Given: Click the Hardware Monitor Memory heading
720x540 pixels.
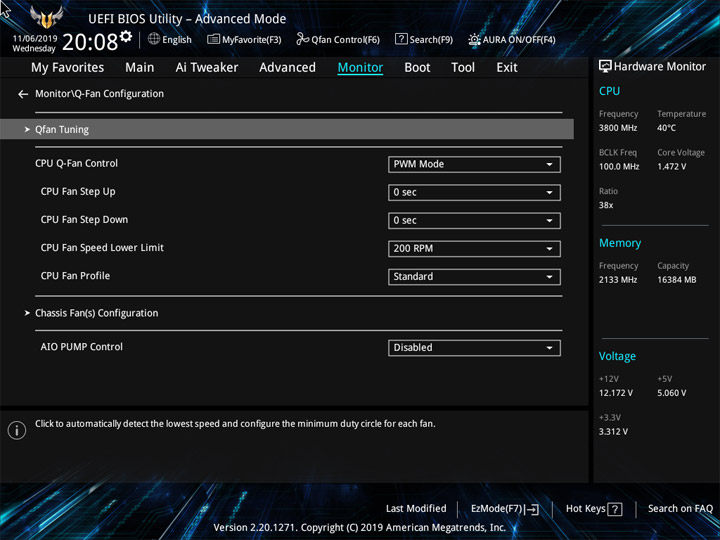Looking at the screenshot, I should [x=620, y=243].
